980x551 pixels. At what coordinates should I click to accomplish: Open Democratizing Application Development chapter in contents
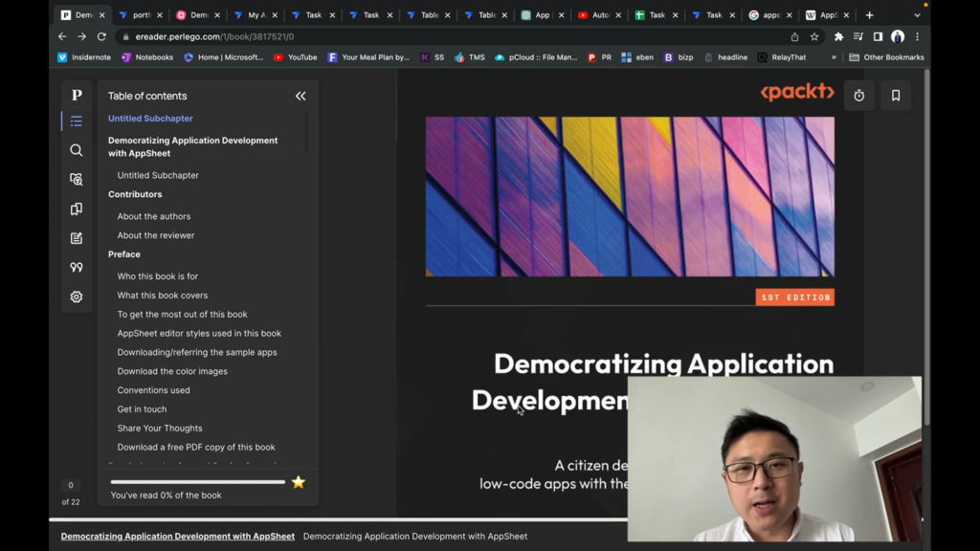(x=193, y=146)
